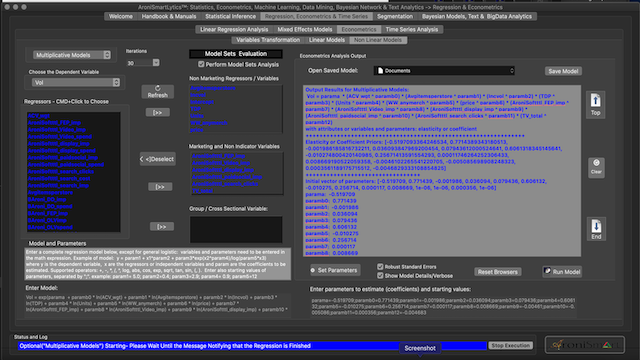
Task: Toggle Show Model Details/Verbose checkbox
Action: (380, 276)
